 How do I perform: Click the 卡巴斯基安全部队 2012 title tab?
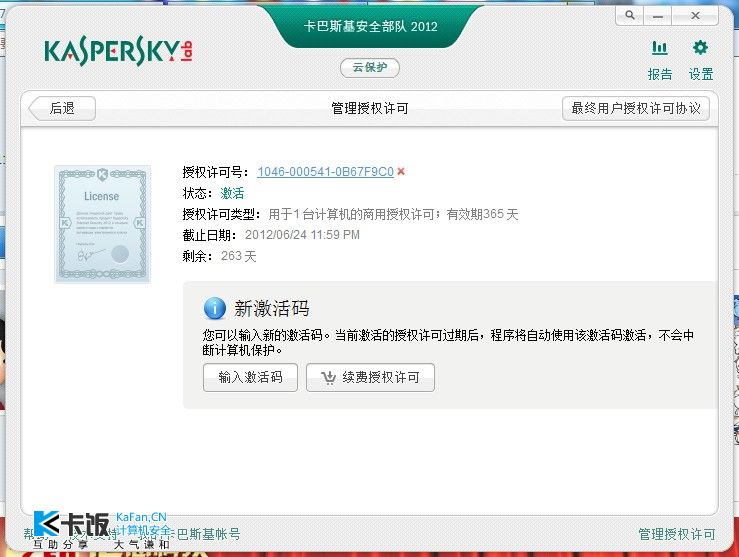370,26
